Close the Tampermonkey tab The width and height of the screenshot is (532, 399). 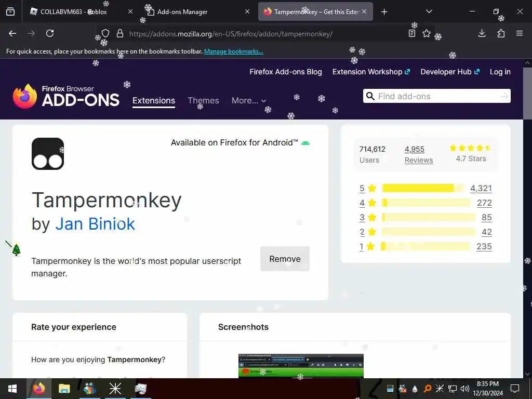tap(364, 11)
